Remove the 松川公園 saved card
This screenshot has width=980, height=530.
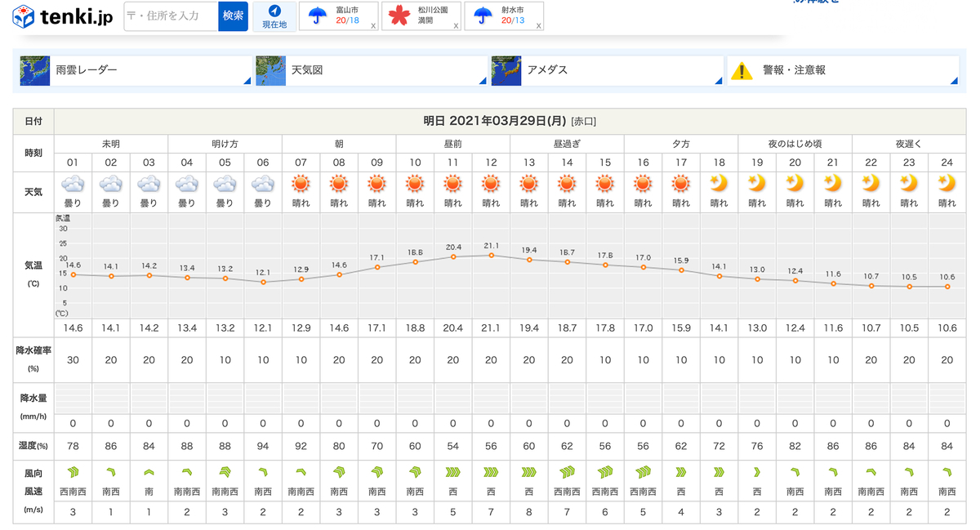[456, 26]
